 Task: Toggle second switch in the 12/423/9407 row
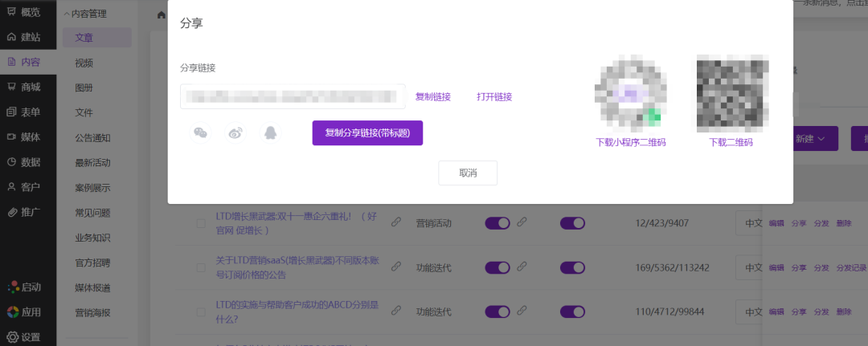572,223
